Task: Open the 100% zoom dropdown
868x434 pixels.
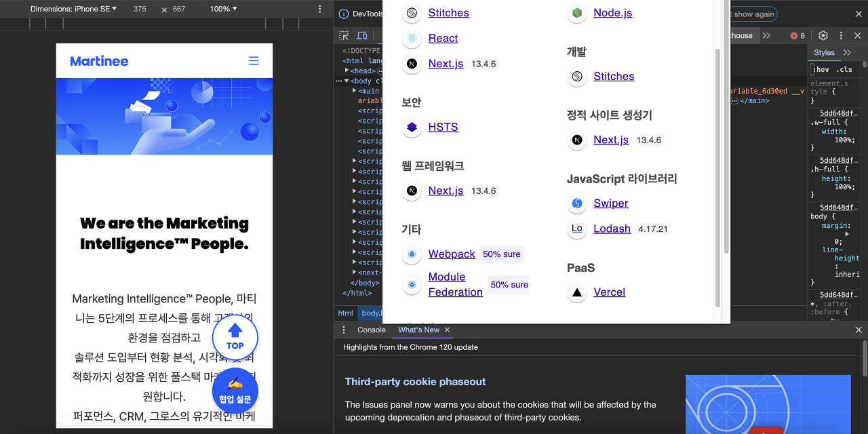Action: tap(223, 9)
